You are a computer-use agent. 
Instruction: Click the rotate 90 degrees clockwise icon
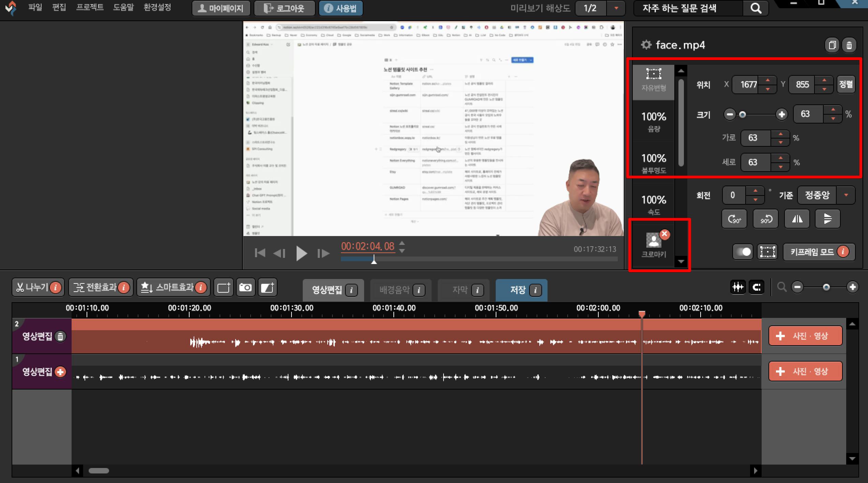[734, 219]
